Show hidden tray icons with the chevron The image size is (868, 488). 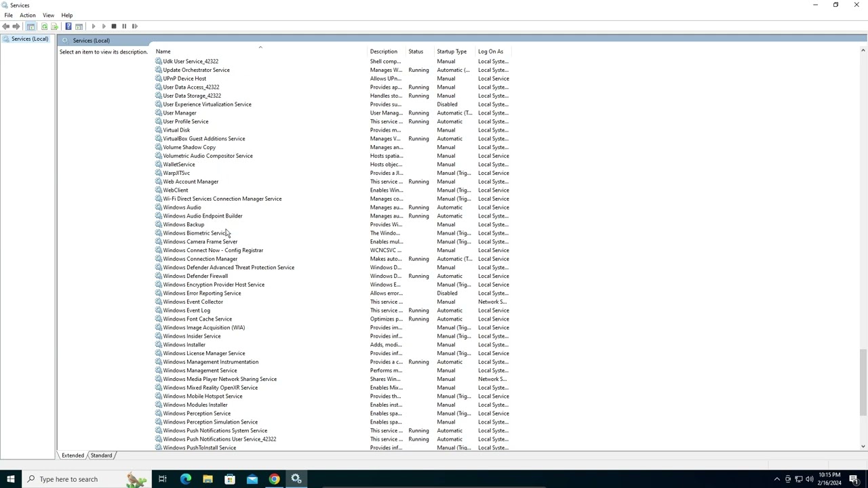tap(777, 479)
